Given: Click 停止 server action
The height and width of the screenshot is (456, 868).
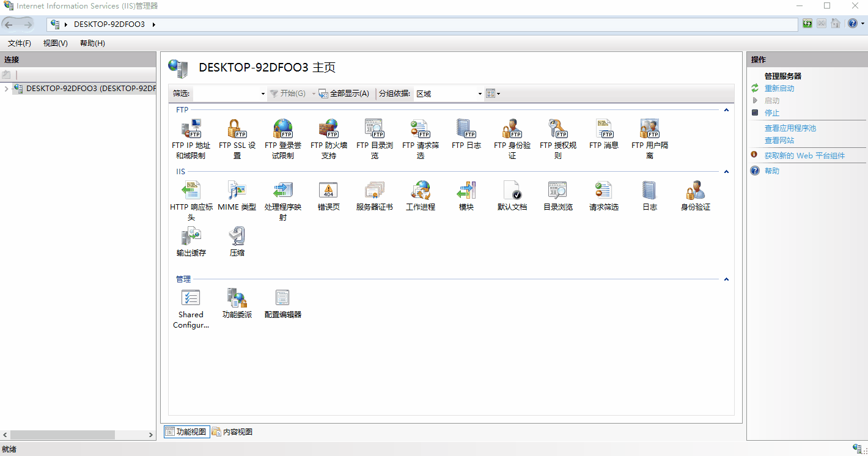Looking at the screenshot, I should 772,113.
